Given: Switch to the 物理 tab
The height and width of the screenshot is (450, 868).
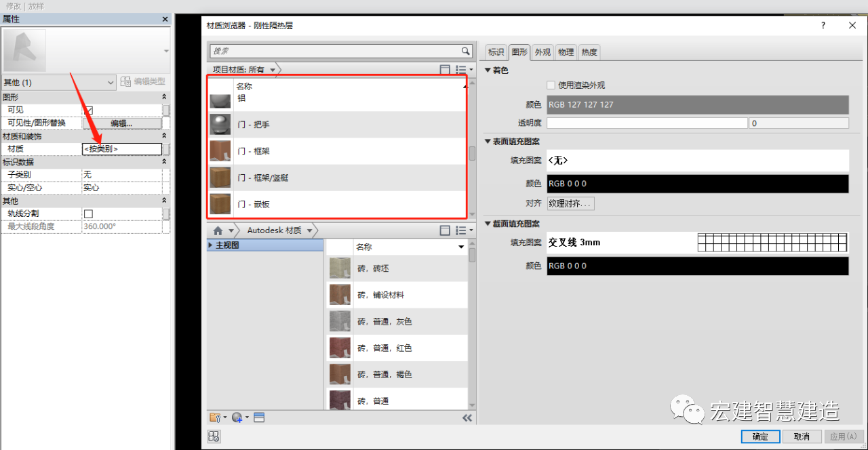Looking at the screenshot, I should click(x=566, y=52).
